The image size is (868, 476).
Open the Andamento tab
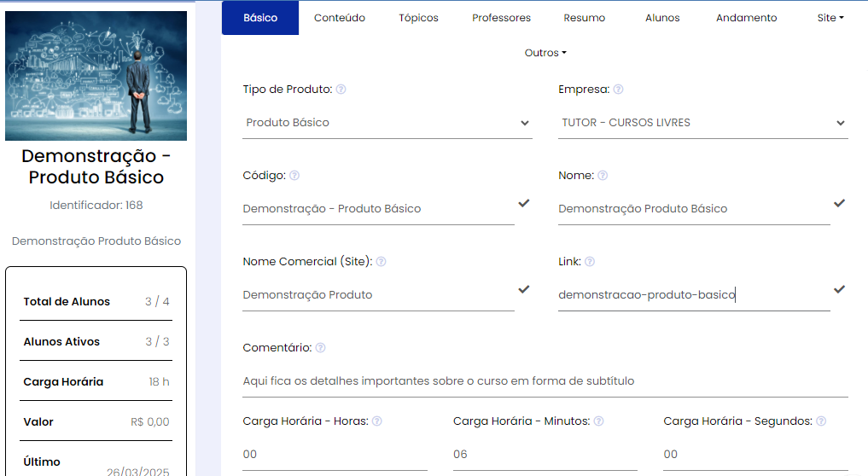(746, 18)
